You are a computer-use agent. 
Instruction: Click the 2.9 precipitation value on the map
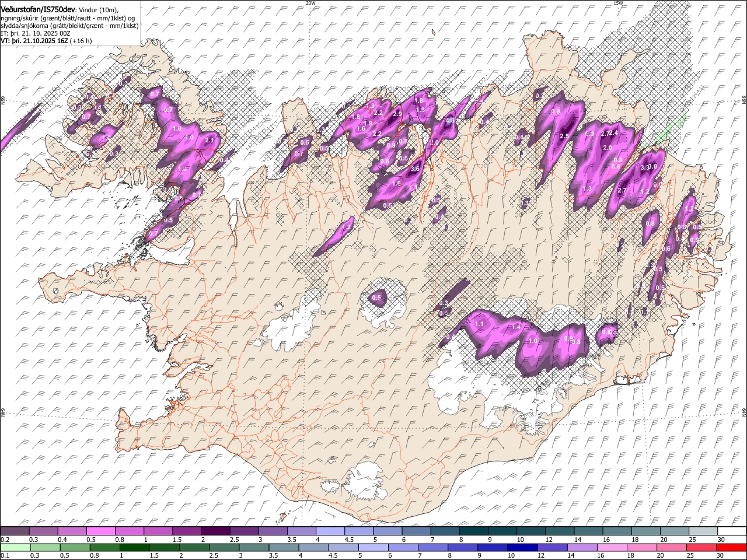point(398,114)
